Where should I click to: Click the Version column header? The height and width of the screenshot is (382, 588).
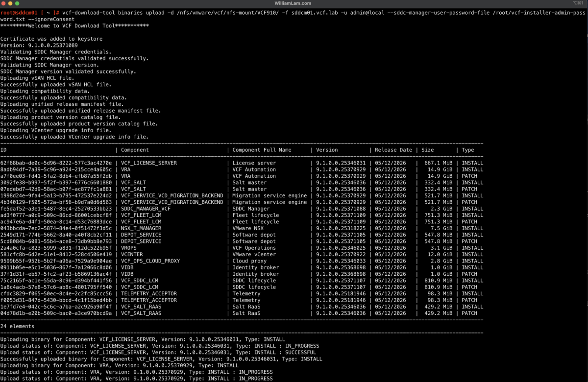pyautogui.click(x=327, y=150)
